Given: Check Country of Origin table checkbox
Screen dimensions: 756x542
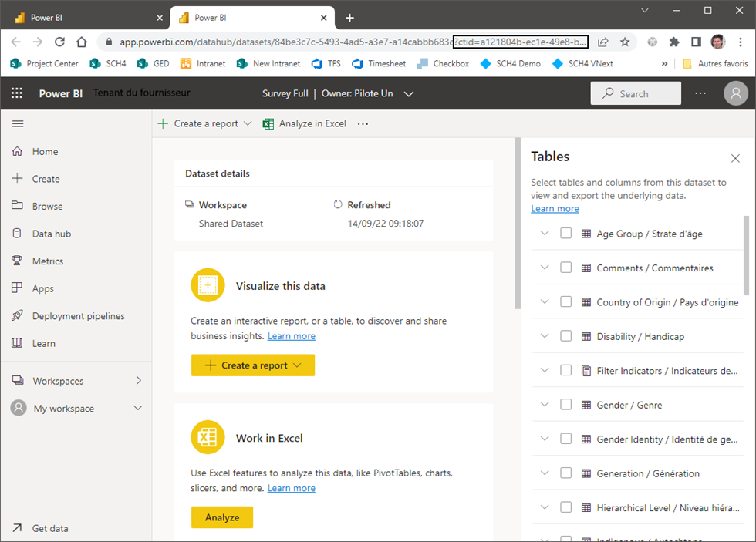Looking at the screenshot, I should [x=565, y=301].
